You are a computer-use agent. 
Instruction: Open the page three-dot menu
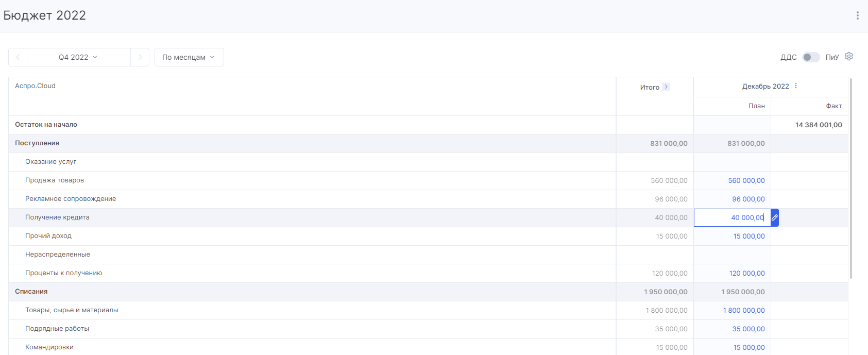click(857, 15)
